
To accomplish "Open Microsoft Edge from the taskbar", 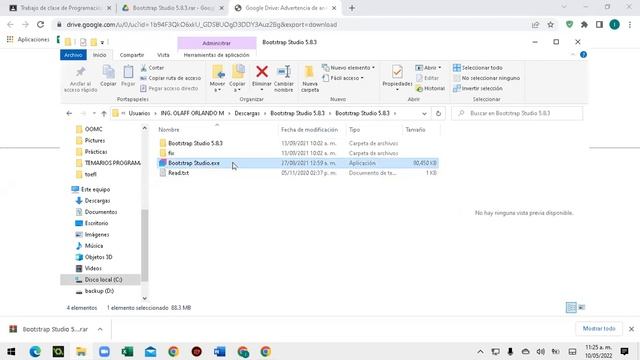I will (x=35, y=351).
